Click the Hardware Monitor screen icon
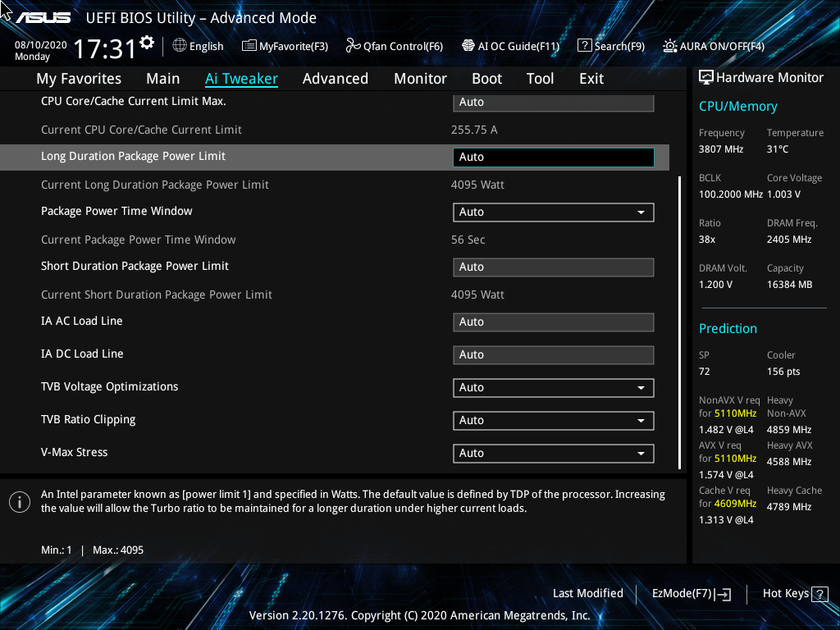Screen dimensions: 840x630 pyautogui.click(x=706, y=78)
